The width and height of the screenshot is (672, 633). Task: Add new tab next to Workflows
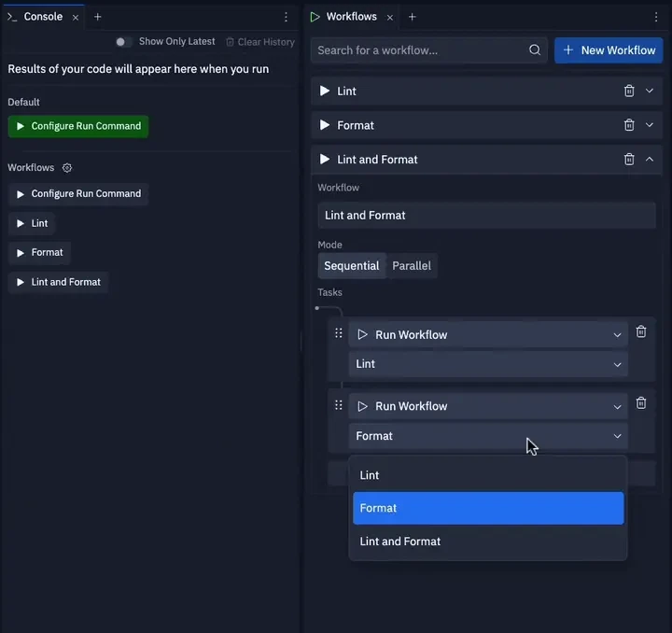click(412, 17)
